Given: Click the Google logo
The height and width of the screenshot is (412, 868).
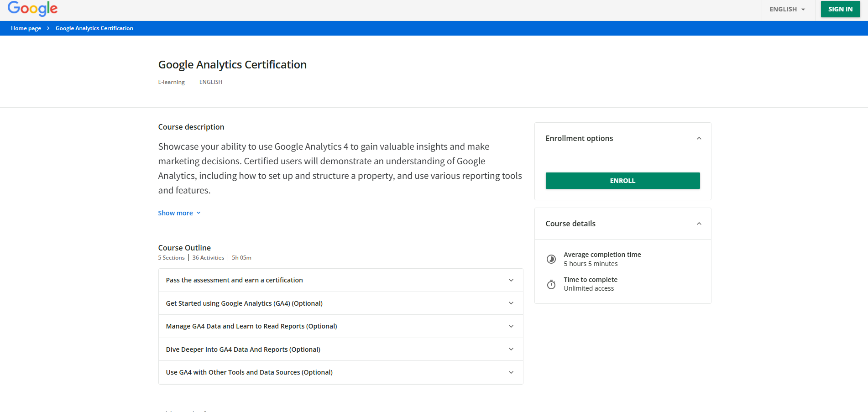Looking at the screenshot, I should pos(32,9).
